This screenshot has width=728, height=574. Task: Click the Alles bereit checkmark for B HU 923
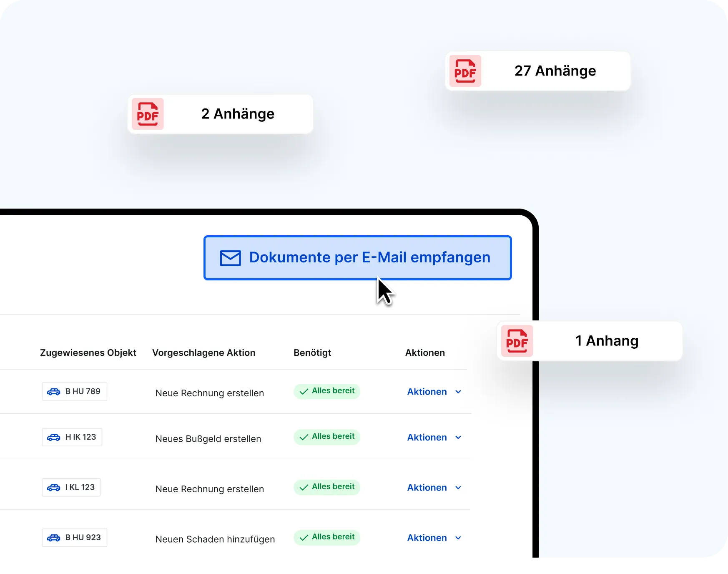[x=304, y=538]
